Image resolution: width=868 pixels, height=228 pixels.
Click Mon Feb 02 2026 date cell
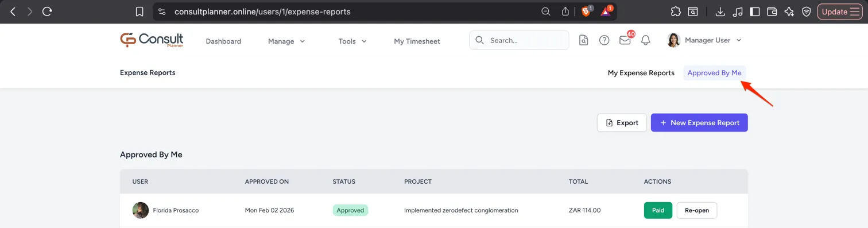click(x=269, y=210)
